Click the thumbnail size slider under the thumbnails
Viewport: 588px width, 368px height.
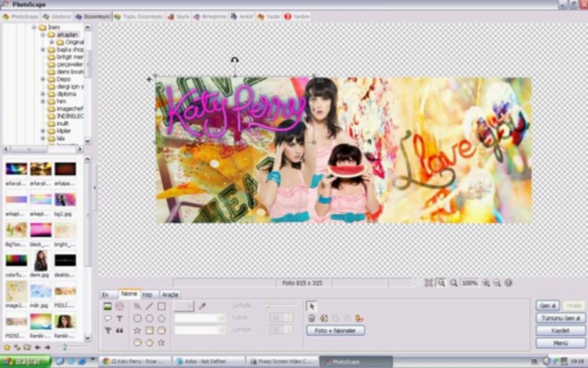pos(73,348)
